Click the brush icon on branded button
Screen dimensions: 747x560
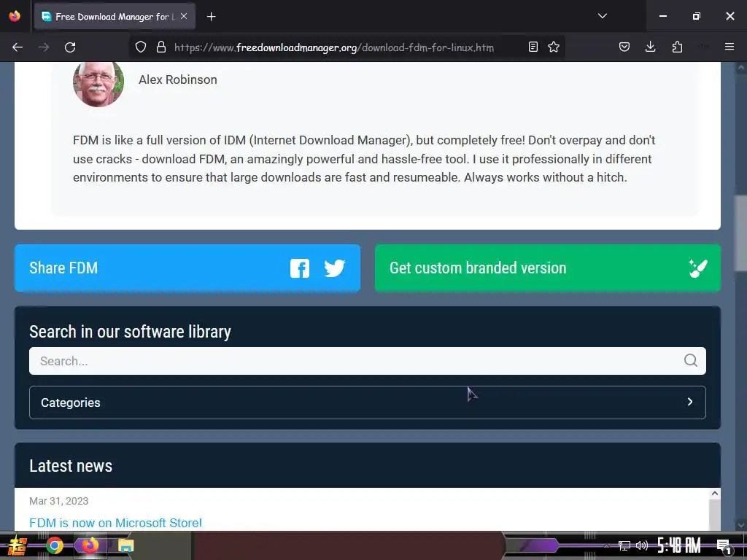698,268
